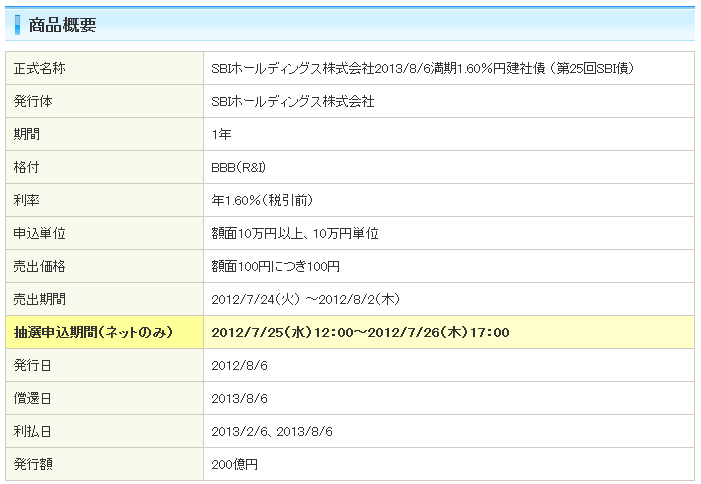Screen dimensions: 701x484
Task: Select the 発行体 label cell
Action: coord(105,101)
